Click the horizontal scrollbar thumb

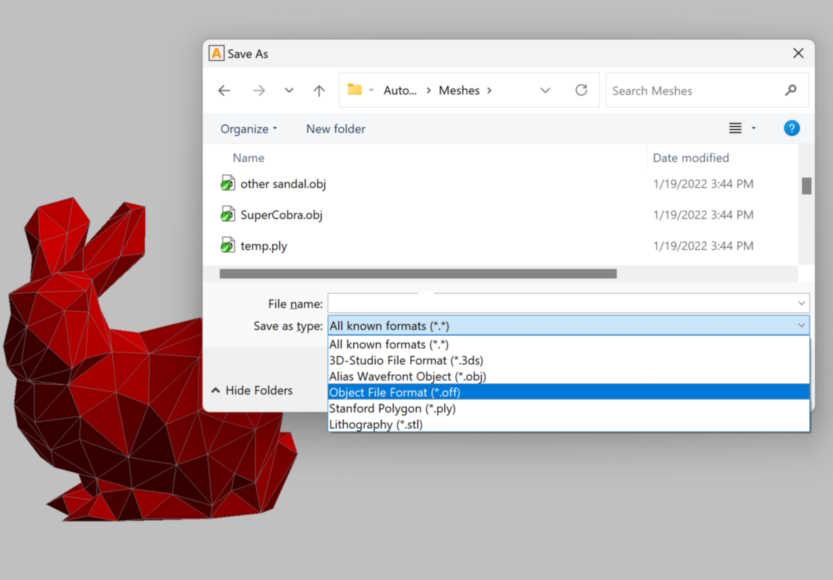pos(418,274)
